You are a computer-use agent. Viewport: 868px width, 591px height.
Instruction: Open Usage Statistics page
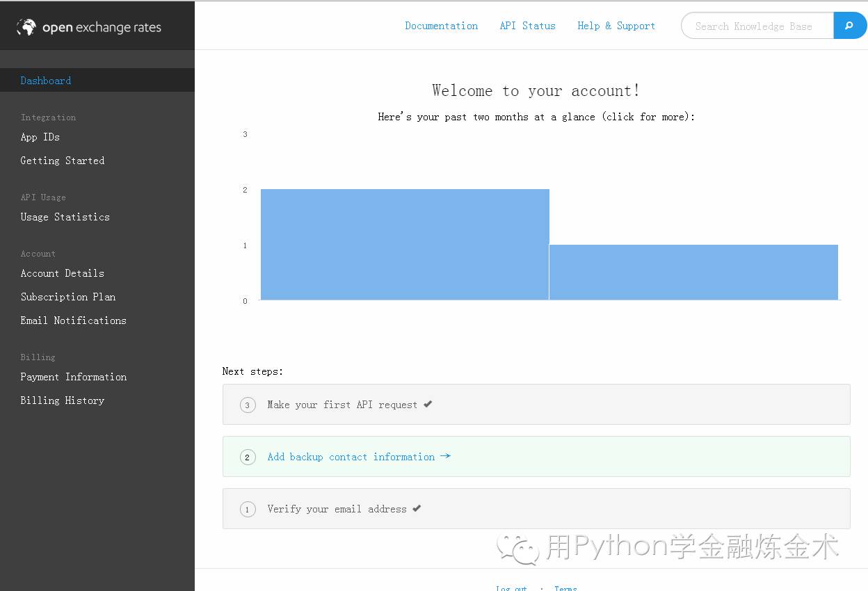pyautogui.click(x=65, y=217)
